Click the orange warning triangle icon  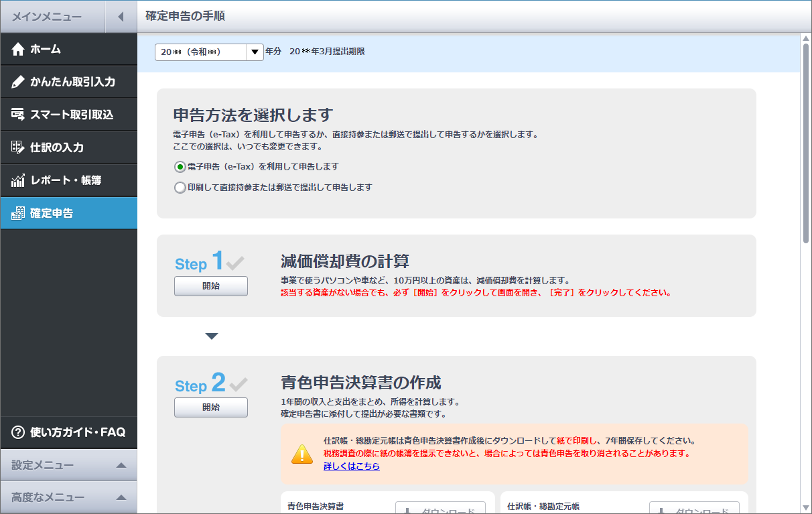click(302, 454)
